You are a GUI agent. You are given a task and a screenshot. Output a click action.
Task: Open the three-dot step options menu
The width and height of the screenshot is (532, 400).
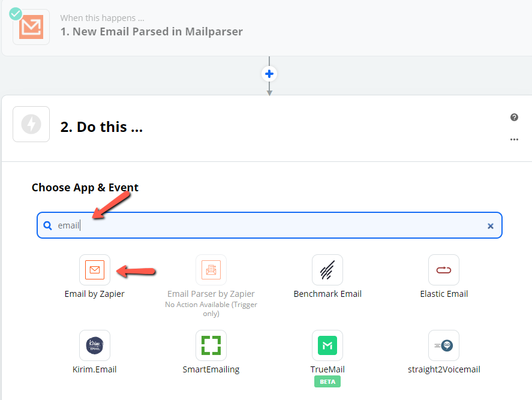point(514,140)
